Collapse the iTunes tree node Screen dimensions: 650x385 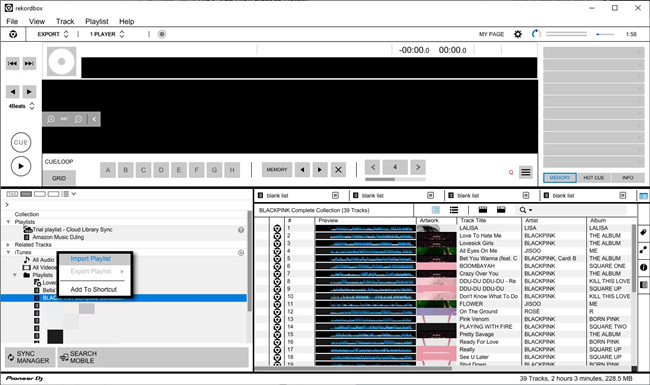pos(8,252)
